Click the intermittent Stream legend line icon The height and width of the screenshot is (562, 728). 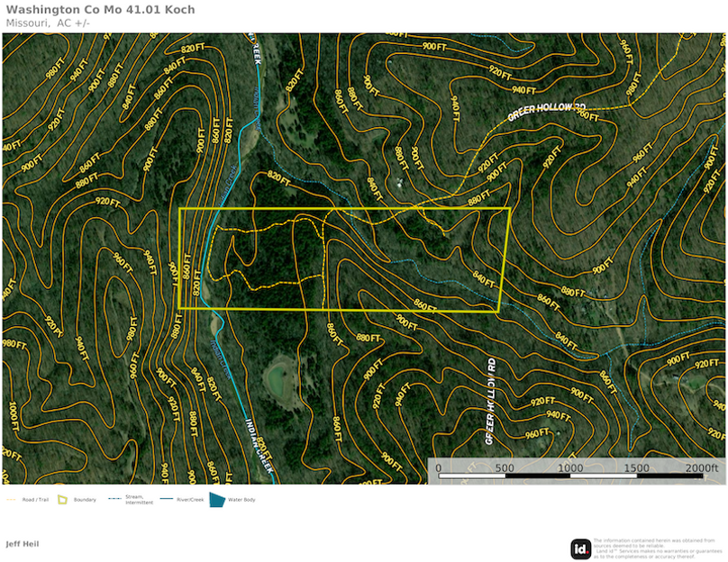tap(115, 499)
